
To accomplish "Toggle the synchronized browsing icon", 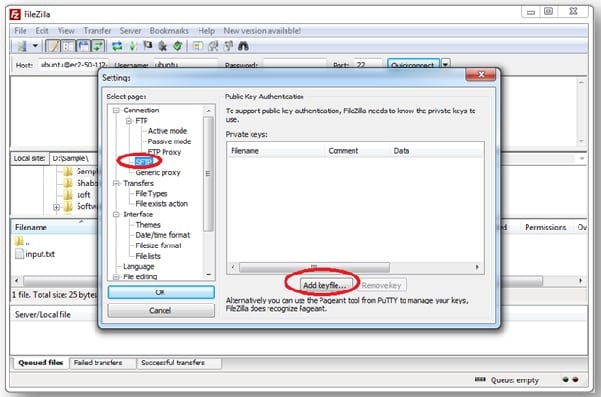I will click(228, 46).
